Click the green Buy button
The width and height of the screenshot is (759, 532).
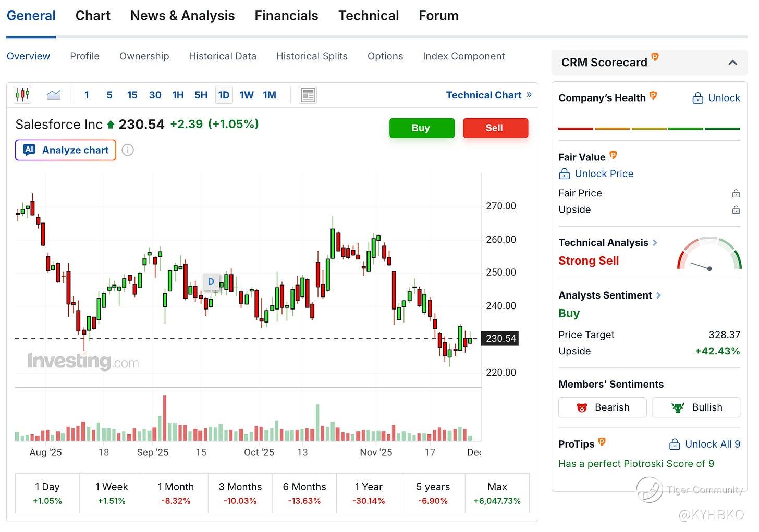click(x=421, y=128)
